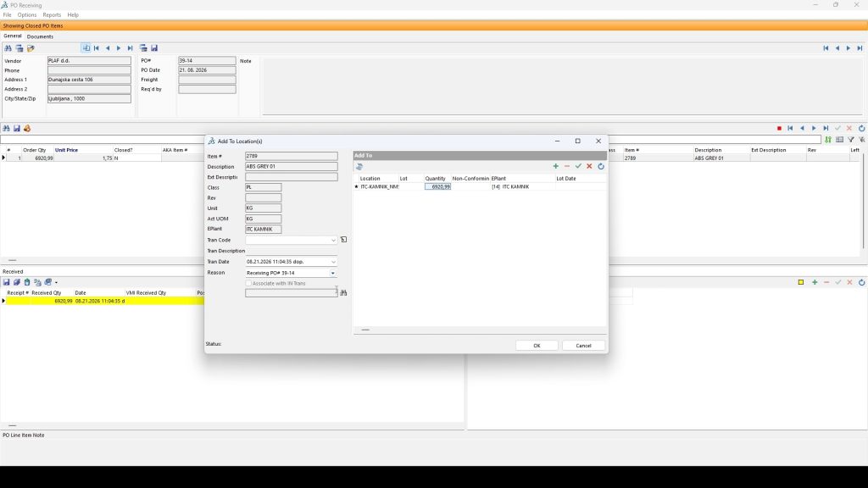Click the save disk icon in the top toolbar
868x488 pixels.
(154, 48)
